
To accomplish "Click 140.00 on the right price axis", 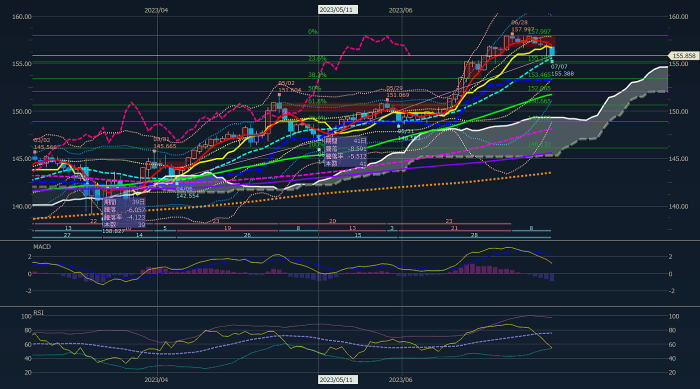I will point(678,206).
